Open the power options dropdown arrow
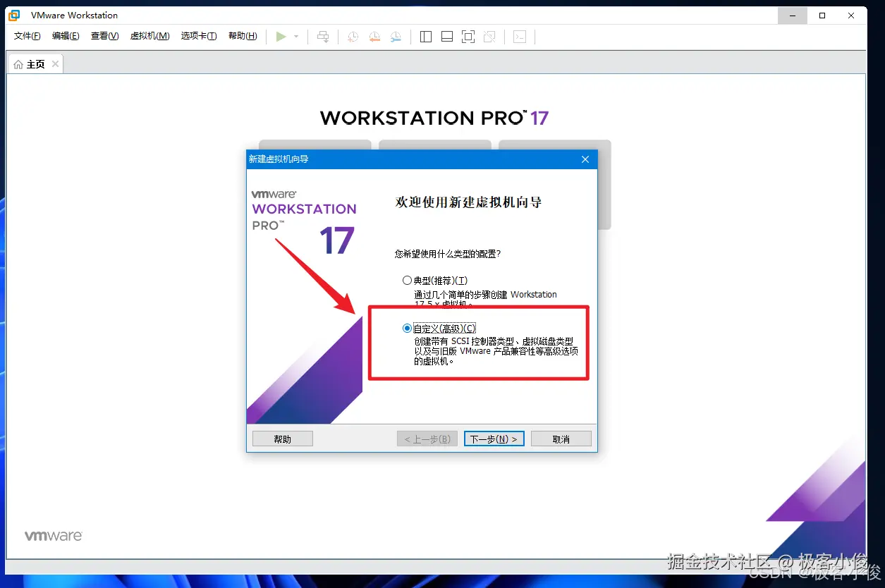Viewport: 885px width, 588px height. pyautogui.click(x=296, y=37)
